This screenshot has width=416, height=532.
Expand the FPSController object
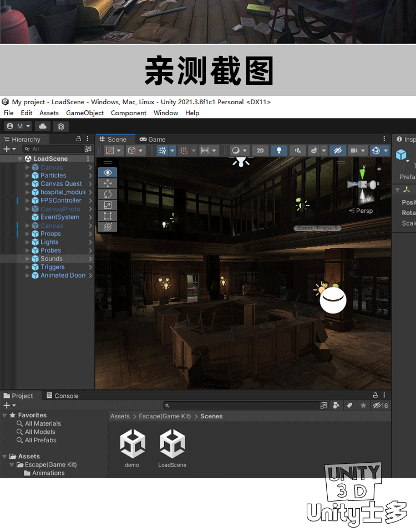pyautogui.click(x=28, y=201)
